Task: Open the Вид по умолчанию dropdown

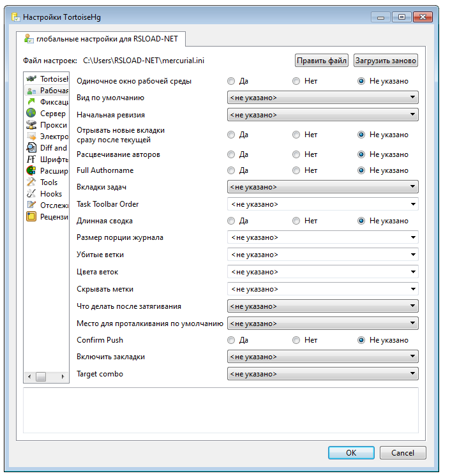Action: click(x=323, y=98)
